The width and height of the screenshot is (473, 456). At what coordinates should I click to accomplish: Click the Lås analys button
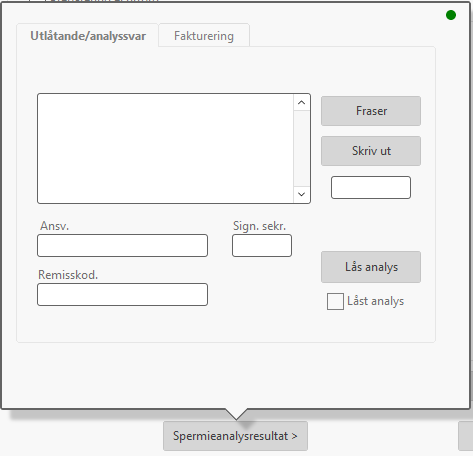(x=371, y=267)
